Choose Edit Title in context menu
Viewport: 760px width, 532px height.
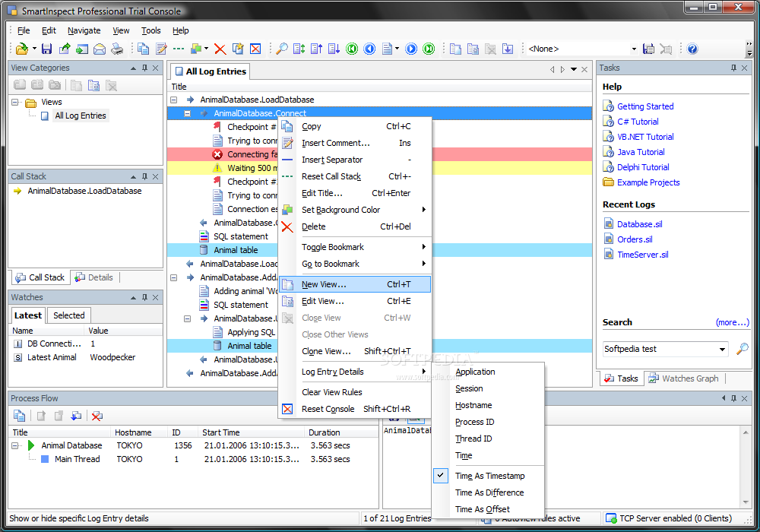(x=355, y=193)
